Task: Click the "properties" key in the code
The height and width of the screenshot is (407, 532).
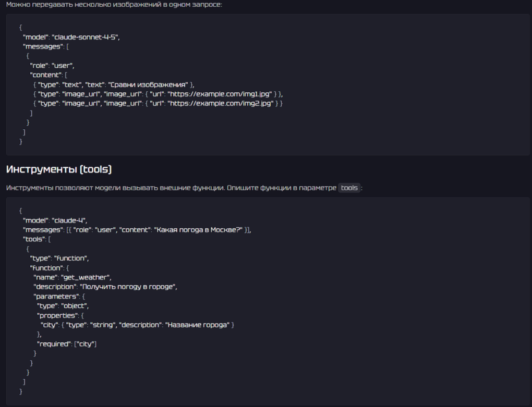Action: [56, 315]
